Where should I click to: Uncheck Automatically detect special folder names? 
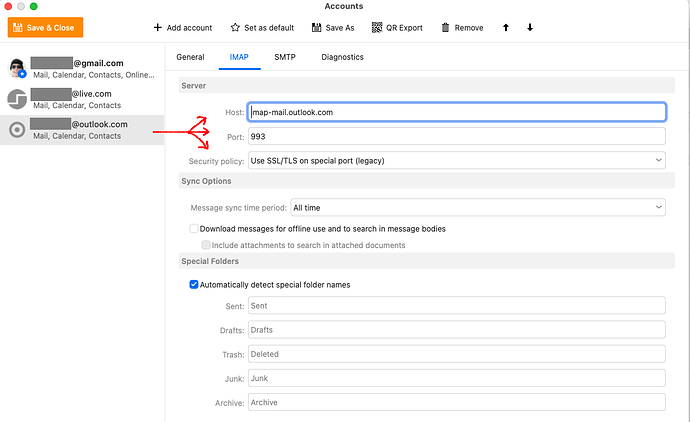(194, 284)
